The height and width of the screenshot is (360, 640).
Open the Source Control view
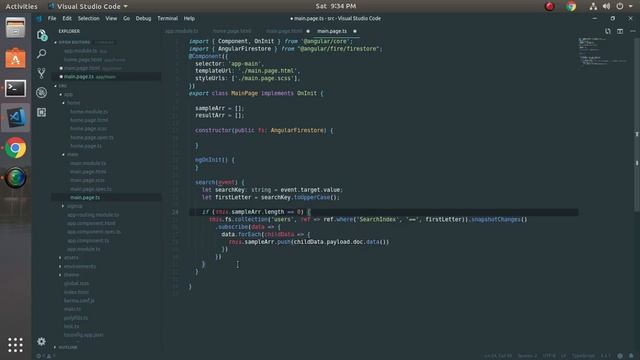point(42,73)
